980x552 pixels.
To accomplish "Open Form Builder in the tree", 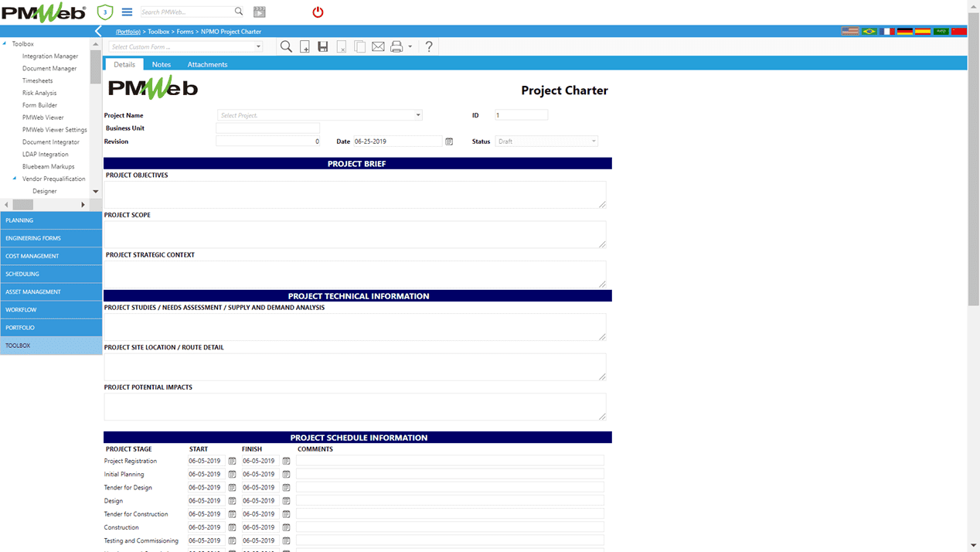I will pyautogui.click(x=39, y=105).
